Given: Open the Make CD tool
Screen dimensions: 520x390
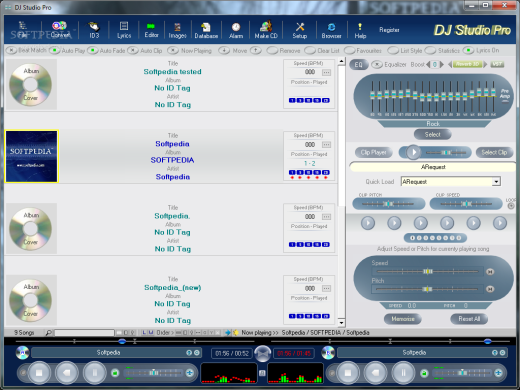Looking at the screenshot, I should pos(266,30).
